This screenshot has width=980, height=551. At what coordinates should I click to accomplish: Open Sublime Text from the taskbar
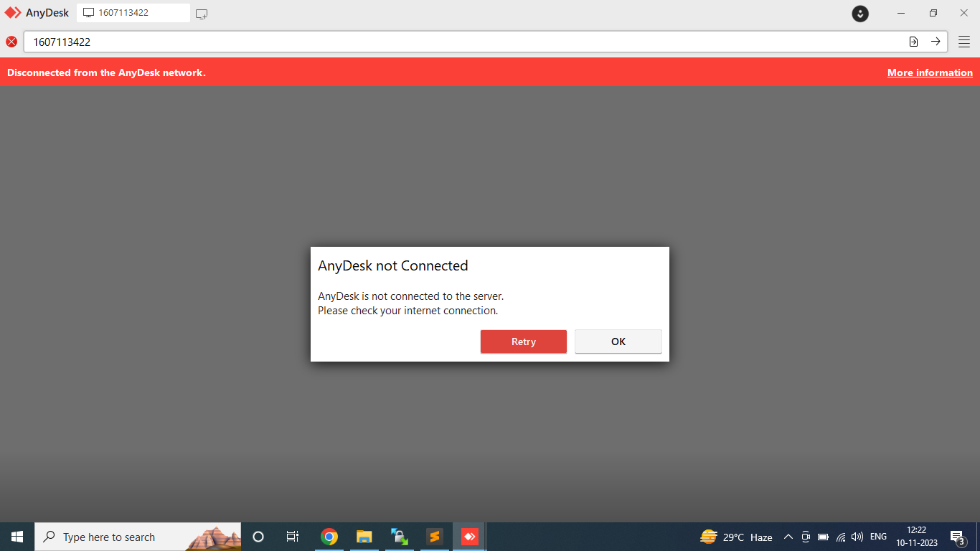tap(434, 537)
